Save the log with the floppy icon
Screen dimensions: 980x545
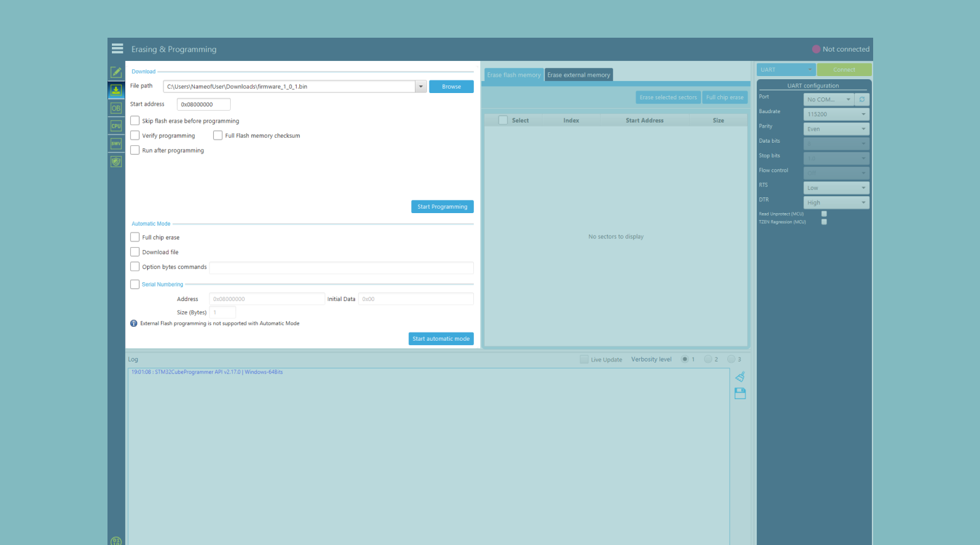[740, 394]
